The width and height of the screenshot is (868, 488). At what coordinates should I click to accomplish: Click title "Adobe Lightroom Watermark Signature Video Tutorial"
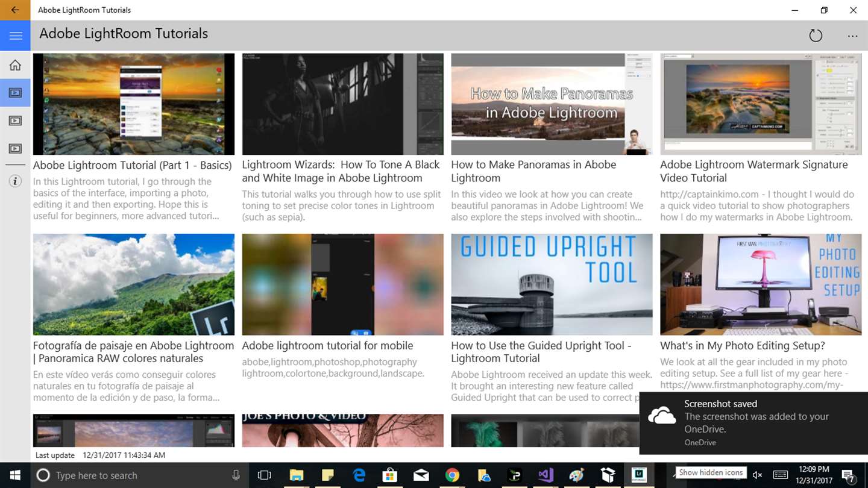754,171
